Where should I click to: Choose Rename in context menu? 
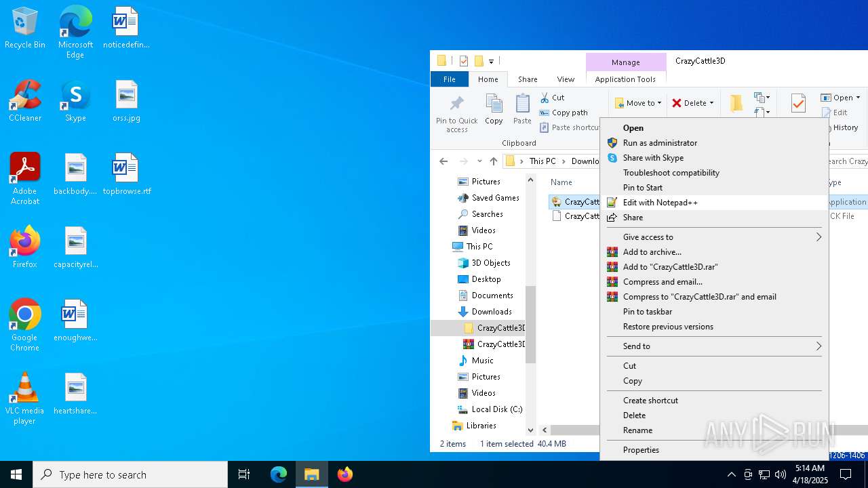tap(714, 430)
